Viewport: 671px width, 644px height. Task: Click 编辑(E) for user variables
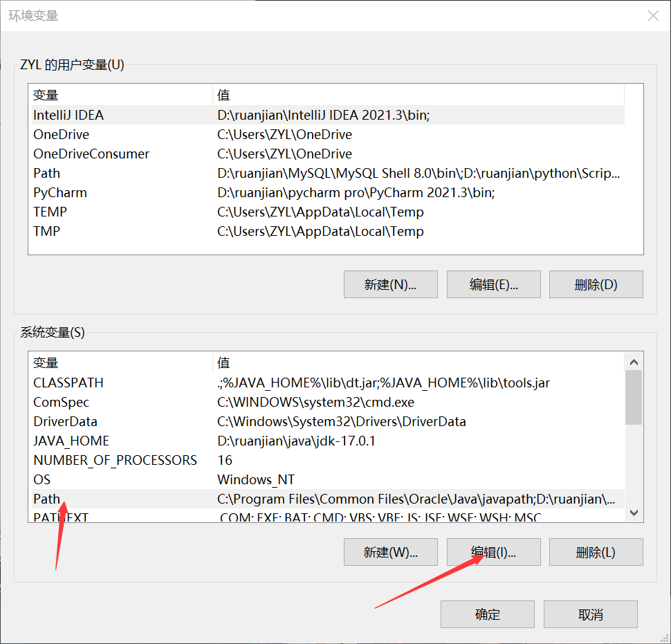pos(493,284)
